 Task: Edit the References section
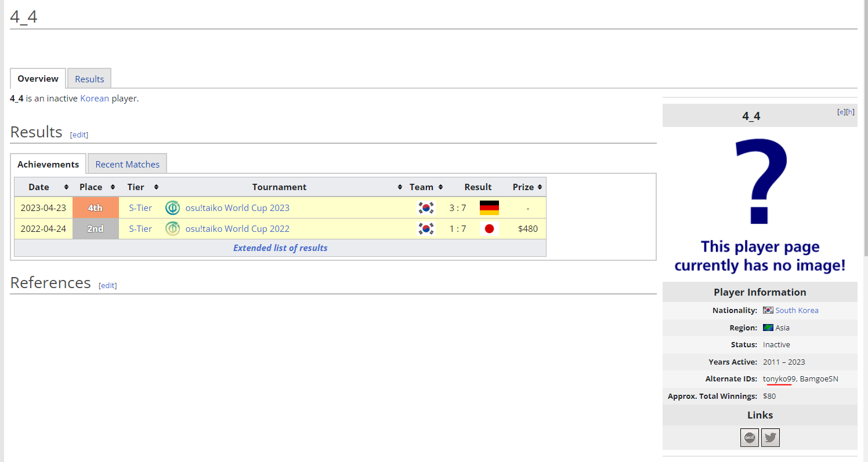click(x=108, y=285)
